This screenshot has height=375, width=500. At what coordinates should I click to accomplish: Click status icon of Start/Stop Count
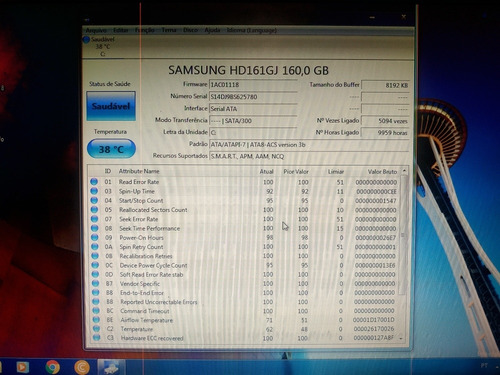[x=94, y=200]
